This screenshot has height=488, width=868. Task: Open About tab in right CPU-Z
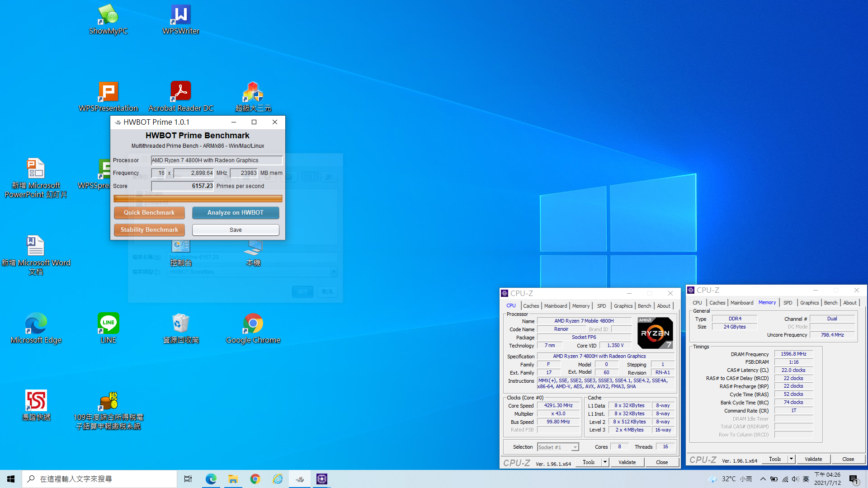tap(850, 303)
